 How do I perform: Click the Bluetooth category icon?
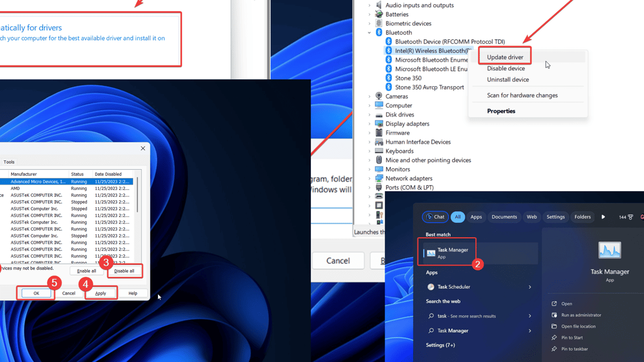(x=378, y=32)
